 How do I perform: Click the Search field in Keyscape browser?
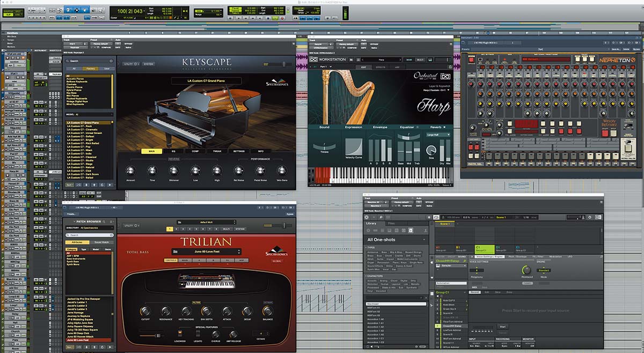pyautogui.click(x=89, y=61)
